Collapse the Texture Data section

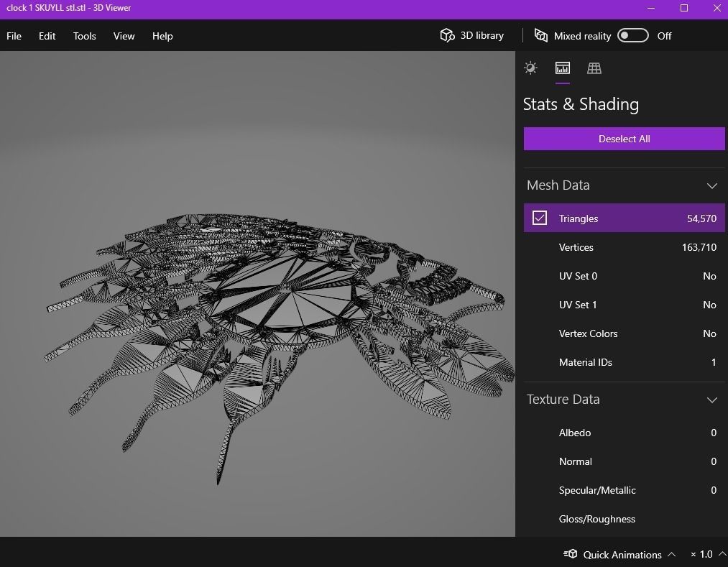point(711,400)
